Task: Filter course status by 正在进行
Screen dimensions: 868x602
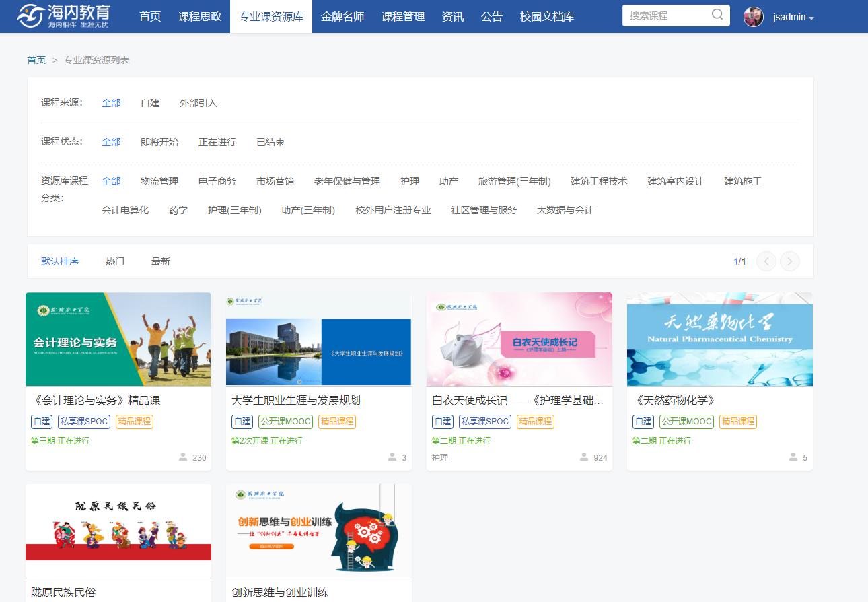Action: [217, 142]
